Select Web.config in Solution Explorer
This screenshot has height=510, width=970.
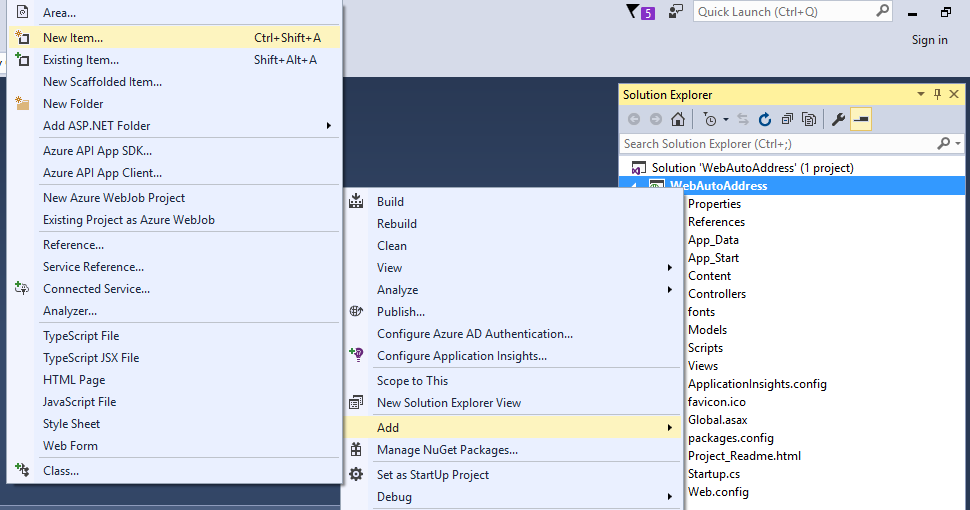[718, 492]
